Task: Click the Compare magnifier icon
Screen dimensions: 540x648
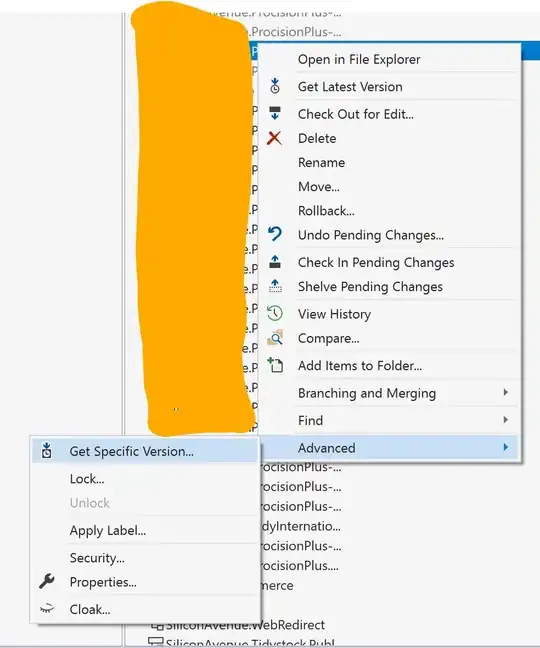Action: tap(275, 337)
